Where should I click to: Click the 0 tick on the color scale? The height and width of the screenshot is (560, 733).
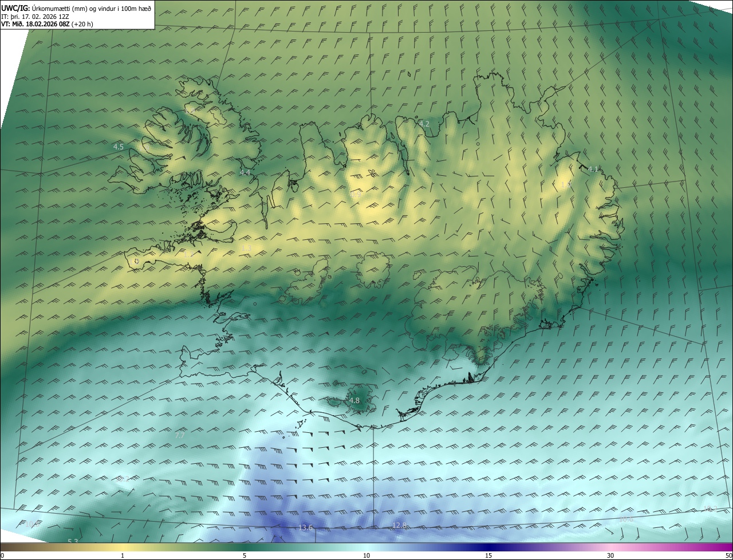[x=2, y=555]
